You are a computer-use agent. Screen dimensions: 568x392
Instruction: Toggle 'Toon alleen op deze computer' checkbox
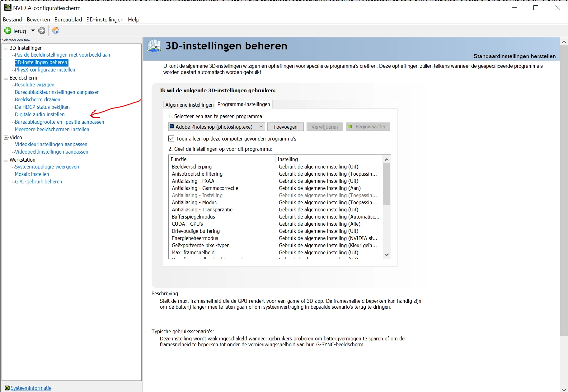point(171,139)
